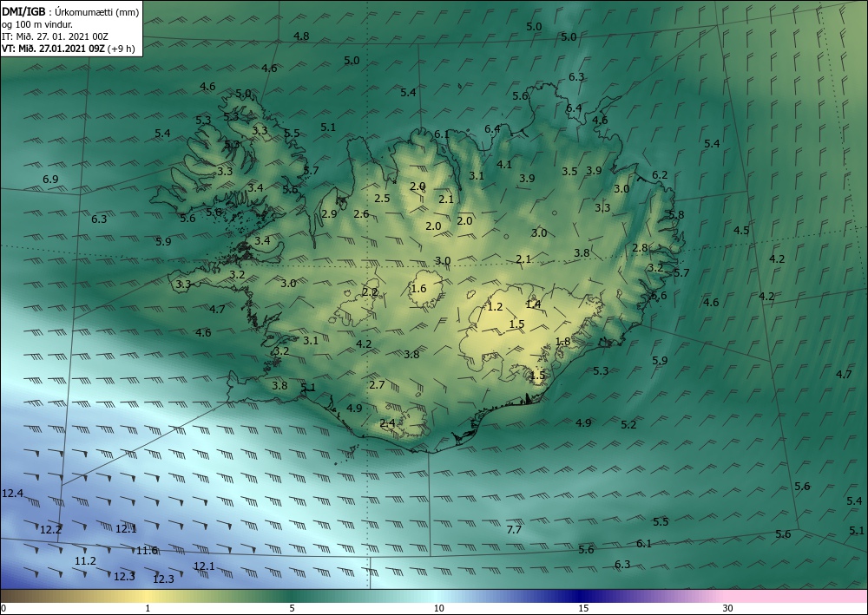
Task: Click the 1.2 value over the glacier
Action: pos(495,306)
